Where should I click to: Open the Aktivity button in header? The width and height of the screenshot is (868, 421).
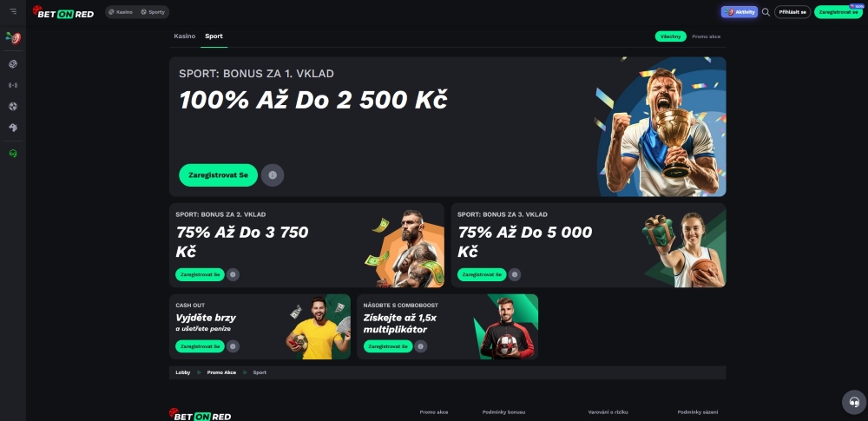(x=739, y=12)
